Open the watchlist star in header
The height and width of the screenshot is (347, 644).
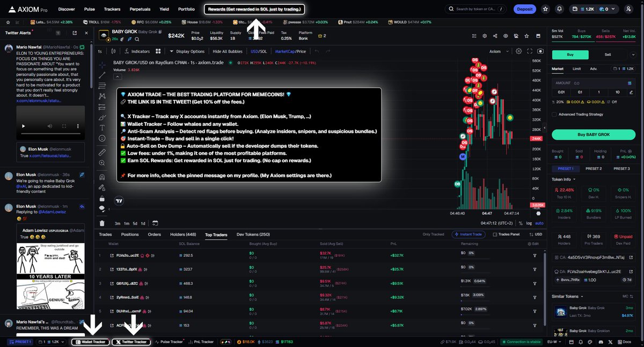(x=545, y=9)
